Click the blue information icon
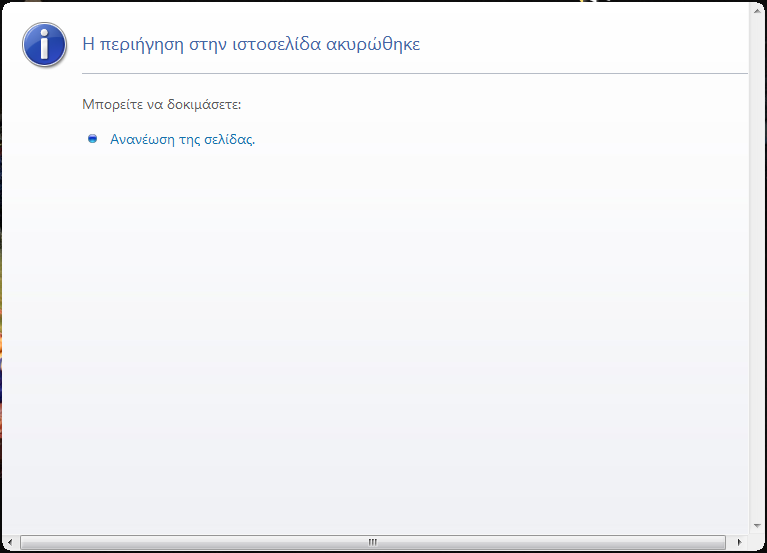The width and height of the screenshot is (767, 553). coord(45,44)
